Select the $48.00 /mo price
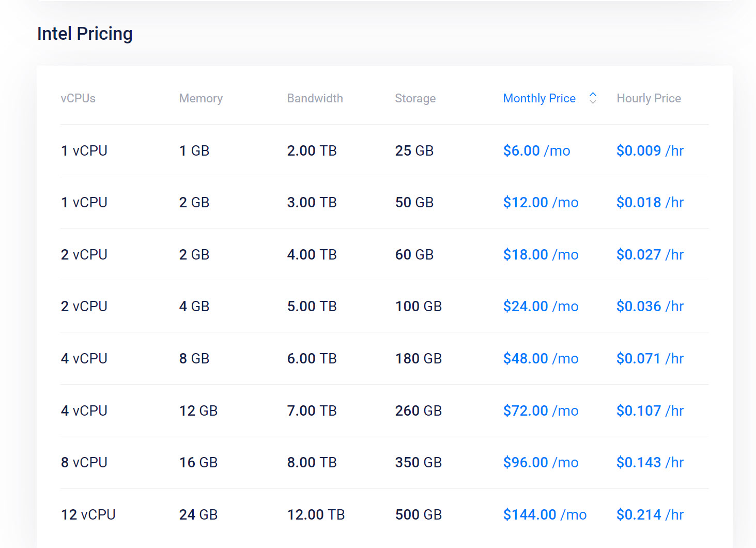This screenshot has height=548, width=756. coord(541,358)
